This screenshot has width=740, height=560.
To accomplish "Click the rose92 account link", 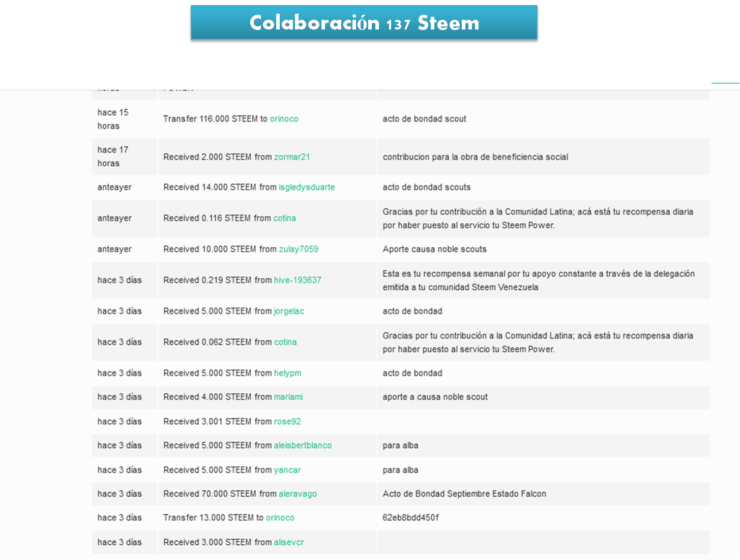I will [x=287, y=421].
